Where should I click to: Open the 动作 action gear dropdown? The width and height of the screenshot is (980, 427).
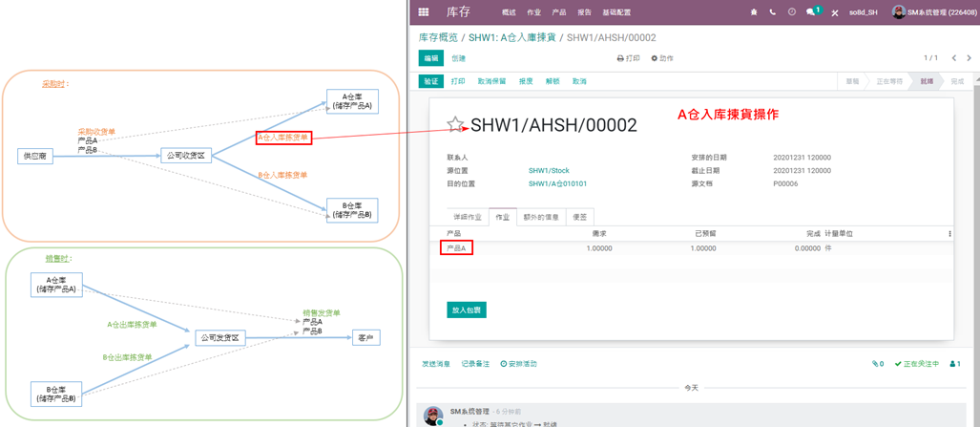[x=662, y=58]
